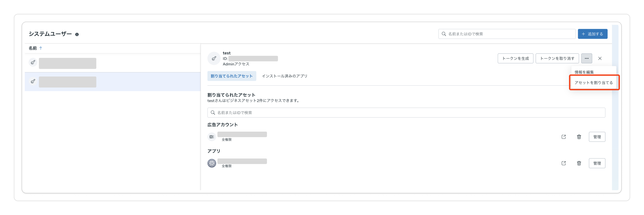Click the blue 追加する button

click(593, 34)
